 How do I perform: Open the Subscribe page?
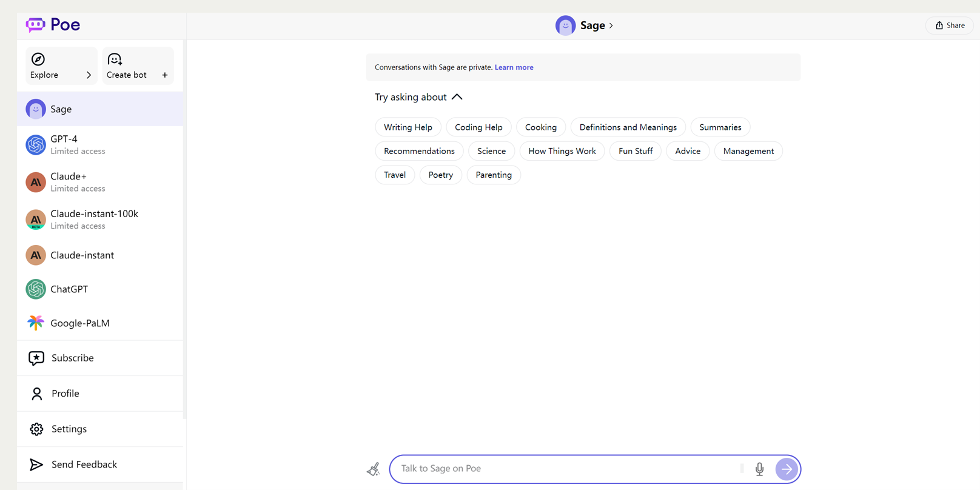[100, 358]
